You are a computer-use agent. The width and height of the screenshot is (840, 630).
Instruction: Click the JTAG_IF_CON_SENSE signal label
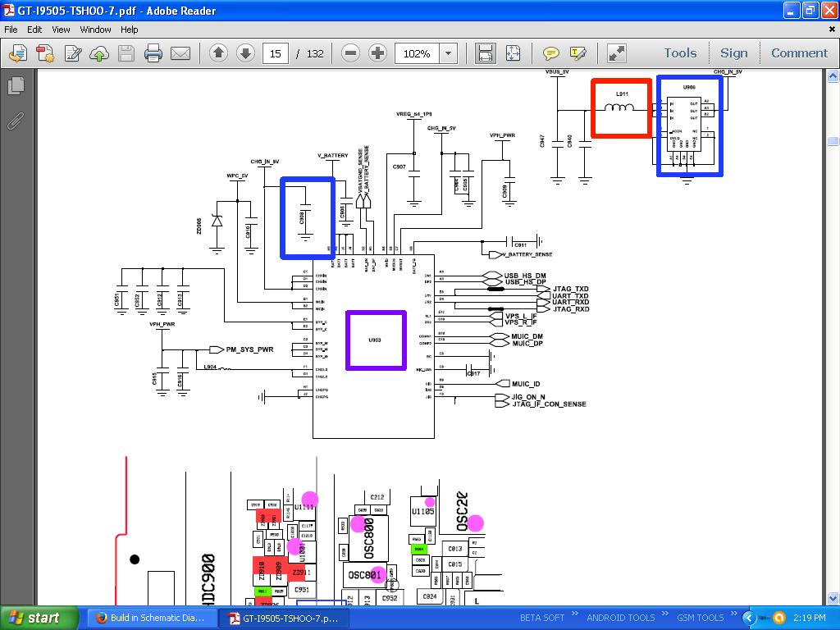(549, 404)
